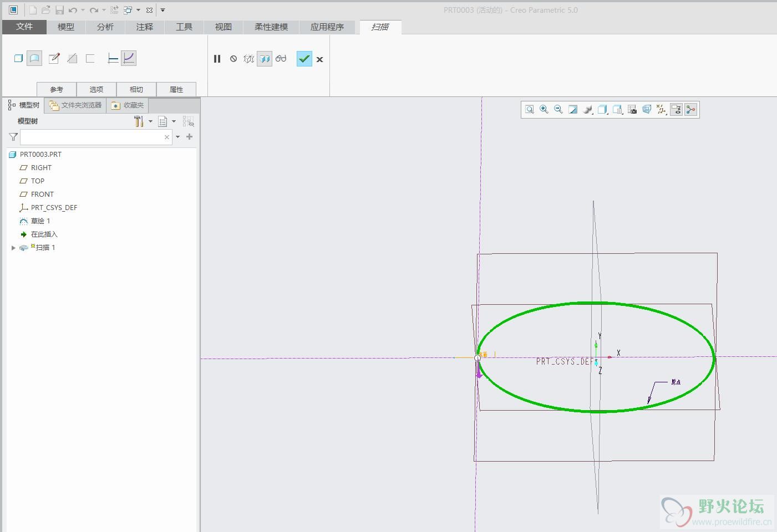Image resolution: width=777 pixels, height=532 pixels.
Task: Switch to the 文件夹浏览器 tab
Action: (x=75, y=105)
